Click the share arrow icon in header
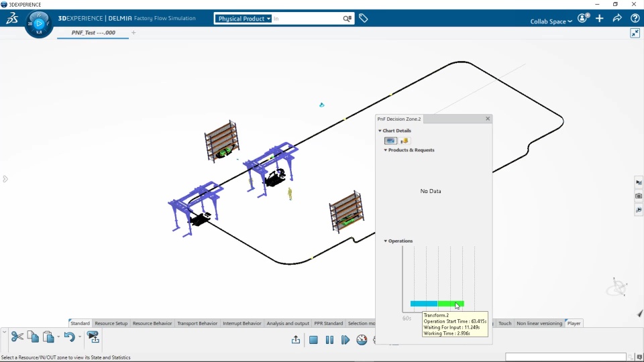Screen dimensions: 644x362 [617, 18]
